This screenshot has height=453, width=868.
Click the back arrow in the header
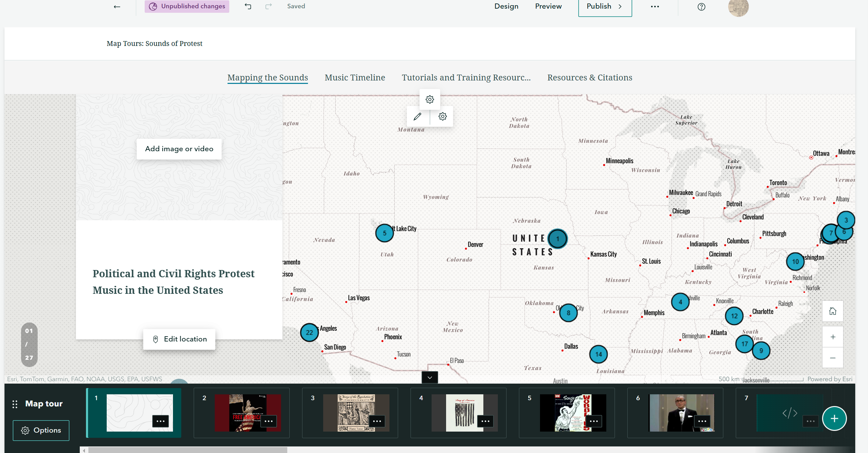tap(117, 7)
